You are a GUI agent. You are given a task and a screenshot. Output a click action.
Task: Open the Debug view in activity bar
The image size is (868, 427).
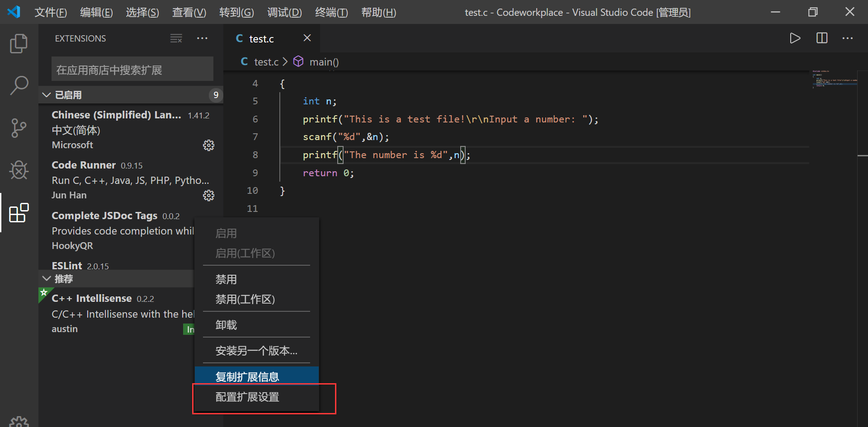(x=19, y=170)
